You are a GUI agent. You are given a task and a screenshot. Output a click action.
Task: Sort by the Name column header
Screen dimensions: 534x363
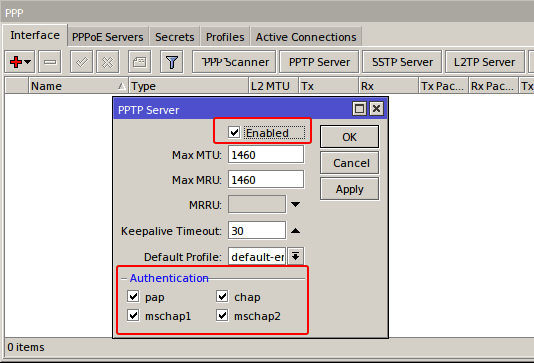[x=78, y=86]
